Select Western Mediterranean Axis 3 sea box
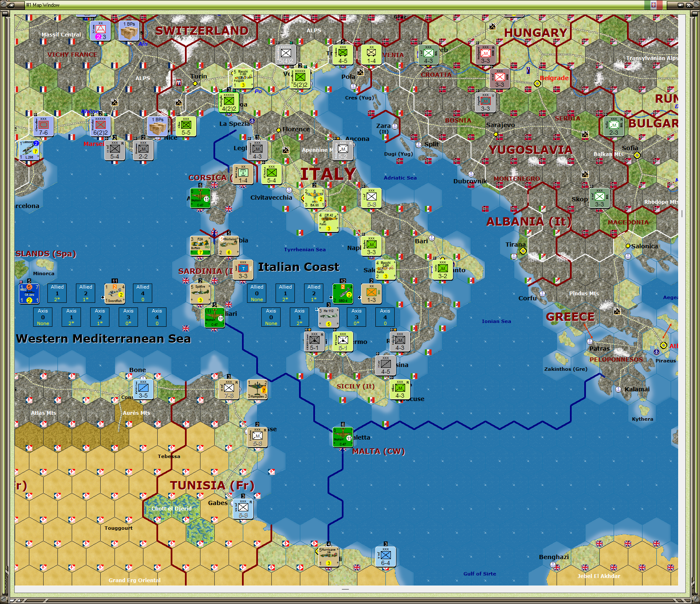The image size is (700, 604). pos(128,317)
